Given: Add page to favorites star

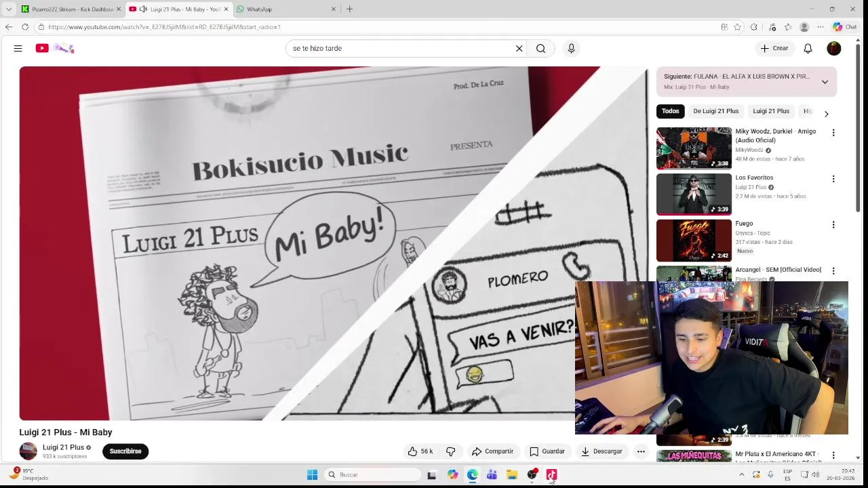Looking at the screenshot, I should [737, 27].
